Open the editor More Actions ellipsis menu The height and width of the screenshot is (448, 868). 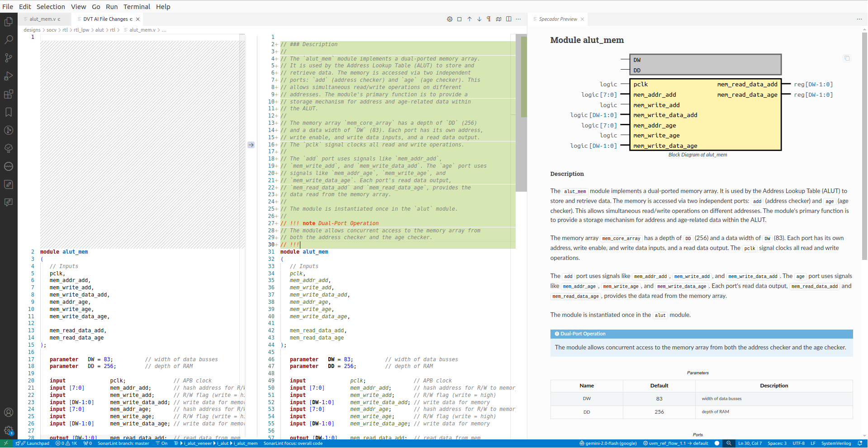518,19
